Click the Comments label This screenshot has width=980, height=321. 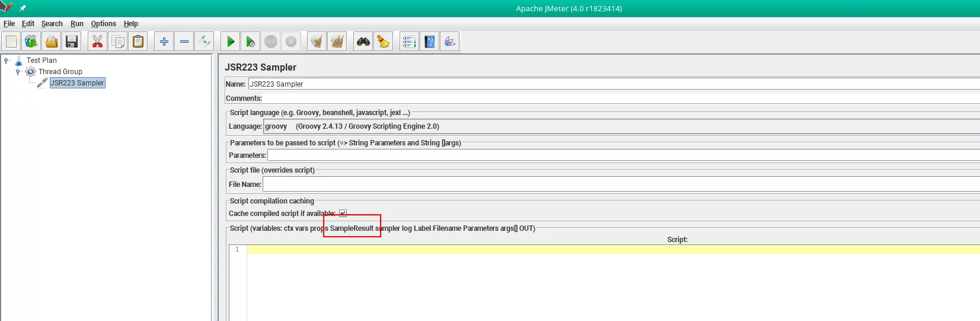click(x=244, y=98)
